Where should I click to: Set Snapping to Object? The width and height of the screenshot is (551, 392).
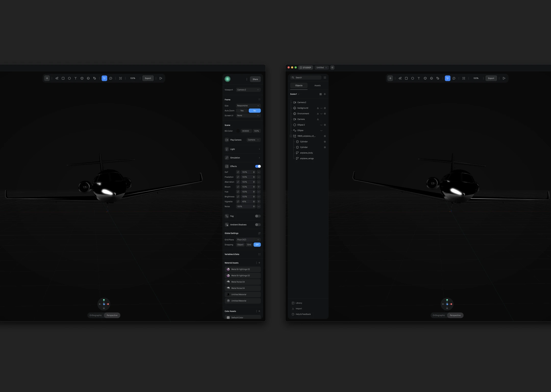click(240, 245)
